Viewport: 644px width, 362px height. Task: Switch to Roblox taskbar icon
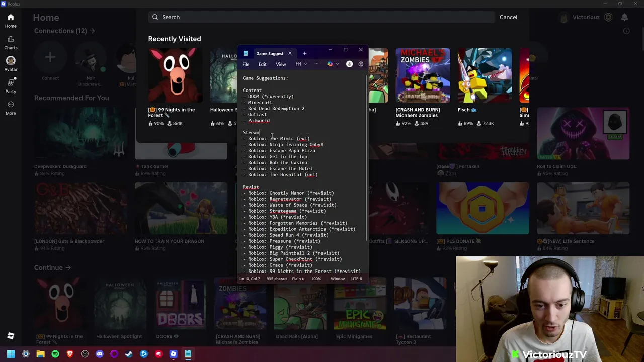pos(173,354)
